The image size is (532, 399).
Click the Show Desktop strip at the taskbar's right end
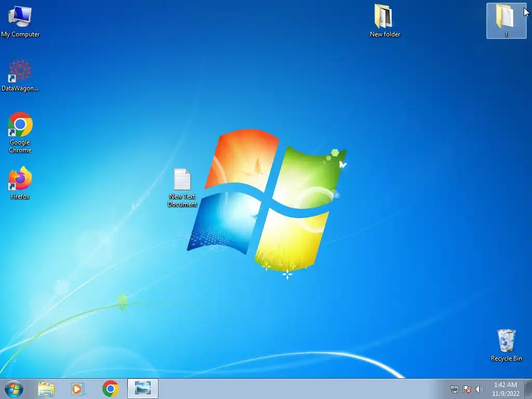point(528,389)
